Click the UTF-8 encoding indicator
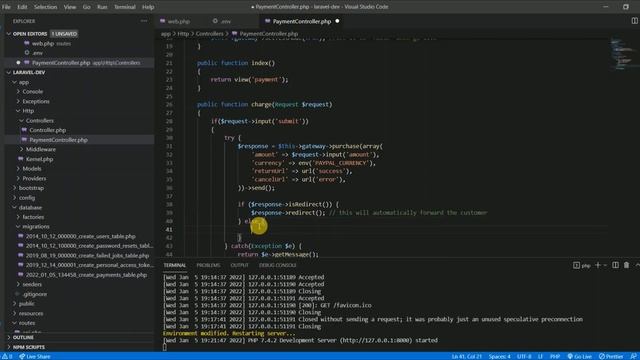Viewport: 640px width, 360px height. point(524,356)
